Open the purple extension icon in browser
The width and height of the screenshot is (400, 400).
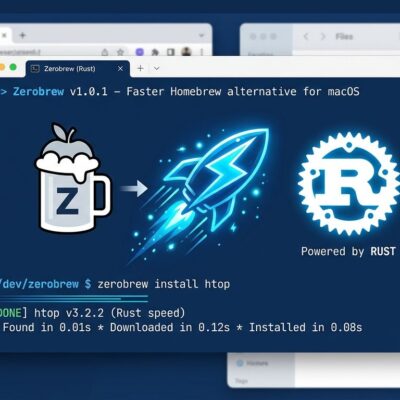[140, 52]
